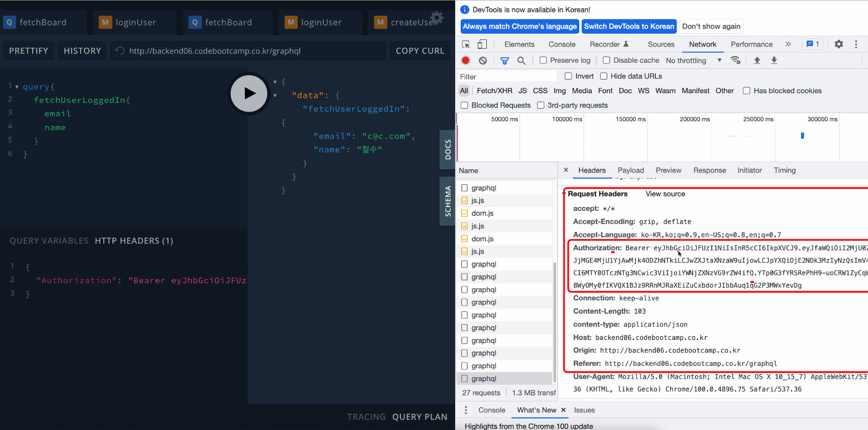The height and width of the screenshot is (430, 868).
Task: Open the Sources panel
Action: point(661,44)
